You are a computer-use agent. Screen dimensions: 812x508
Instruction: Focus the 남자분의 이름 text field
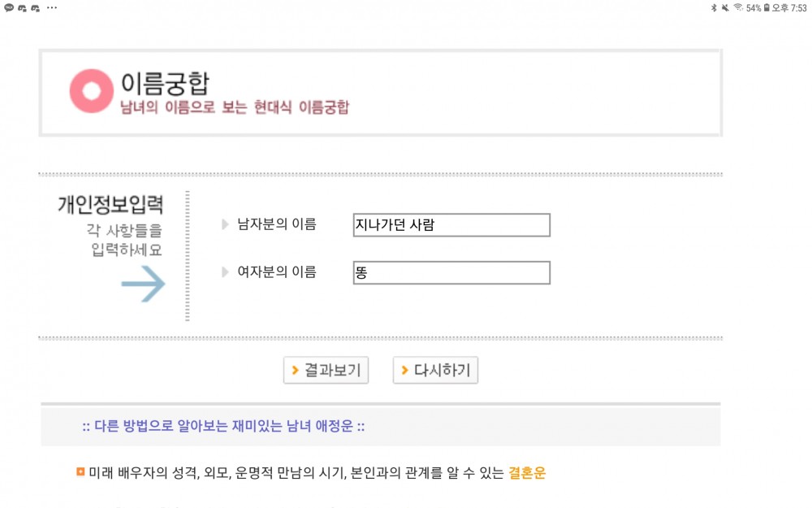[x=451, y=225]
